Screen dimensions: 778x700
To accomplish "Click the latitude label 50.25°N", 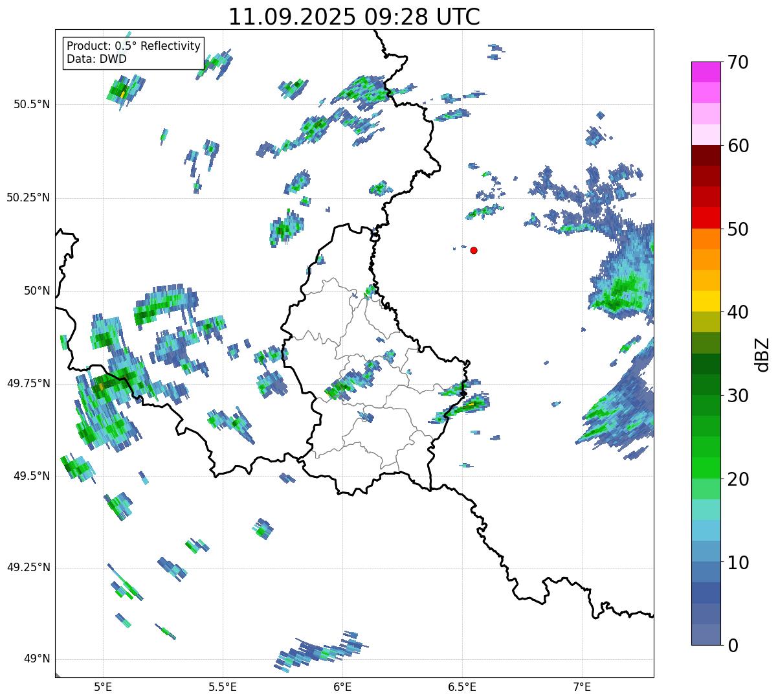I will pyautogui.click(x=28, y=198).
